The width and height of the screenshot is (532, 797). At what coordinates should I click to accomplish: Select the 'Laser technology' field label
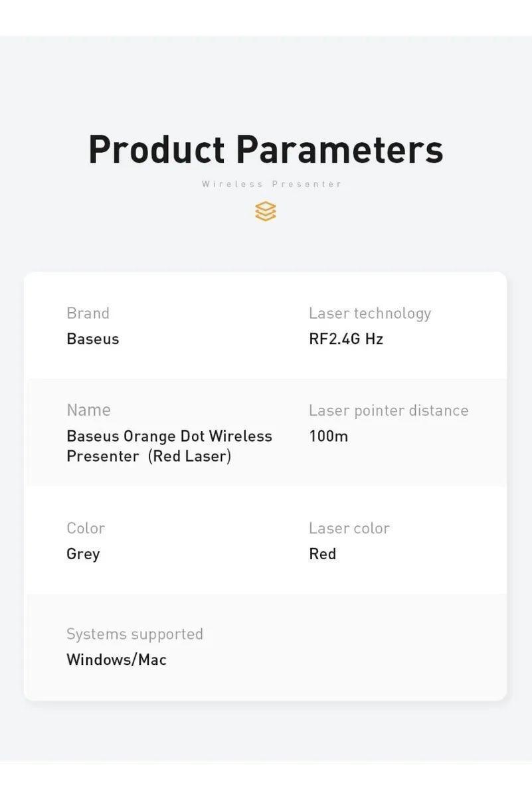point(370,313)
